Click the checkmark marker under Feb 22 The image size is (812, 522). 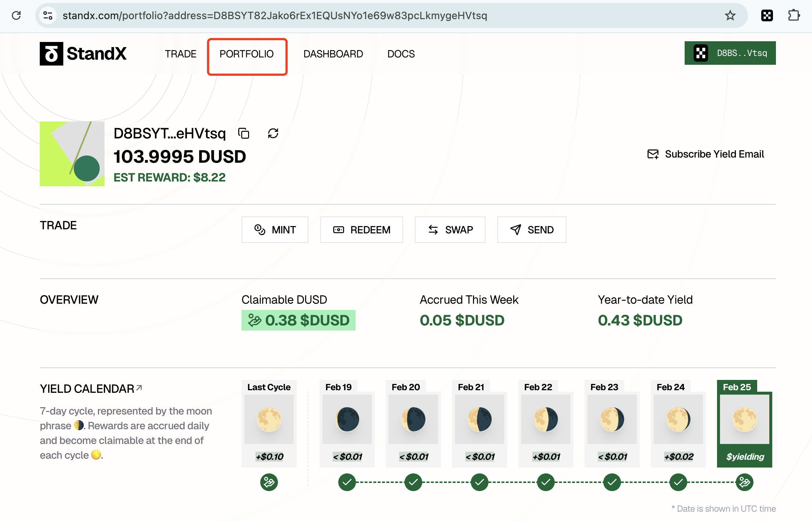tap(546, 482)
